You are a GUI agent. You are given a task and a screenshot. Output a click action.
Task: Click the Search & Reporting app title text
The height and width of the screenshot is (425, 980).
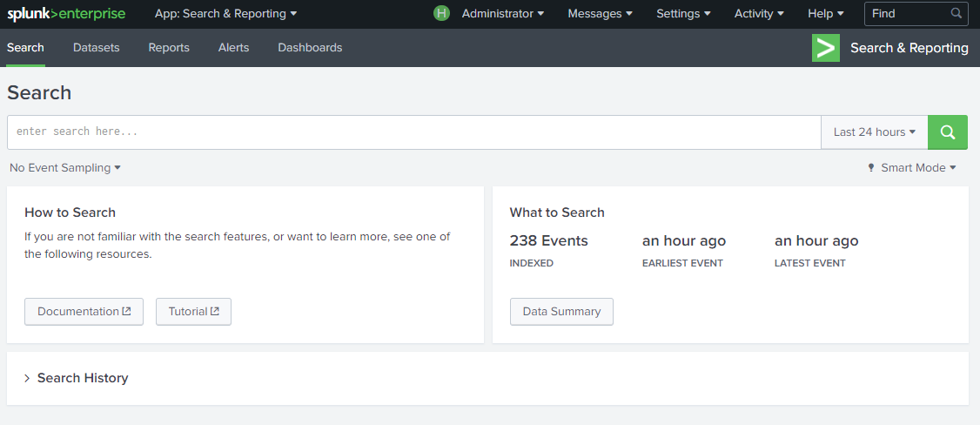pyautogui.click(x=910, y=48)
